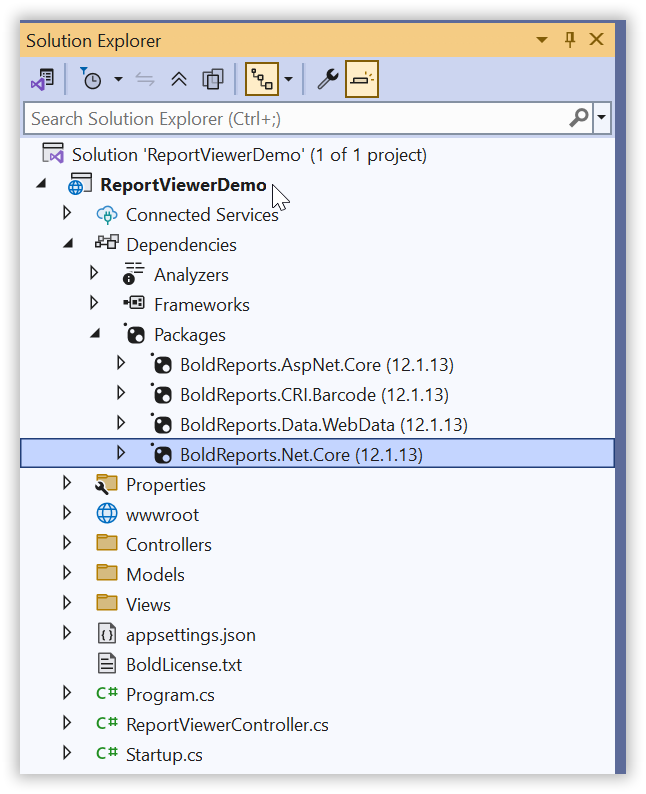
Task: Select Connected Services label
Action: click(202, 215)
